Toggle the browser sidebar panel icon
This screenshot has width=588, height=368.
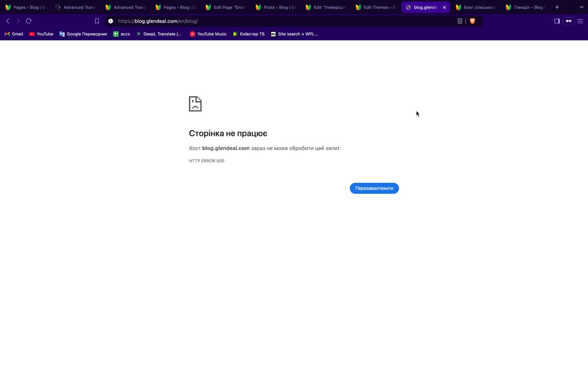[557, 21]
